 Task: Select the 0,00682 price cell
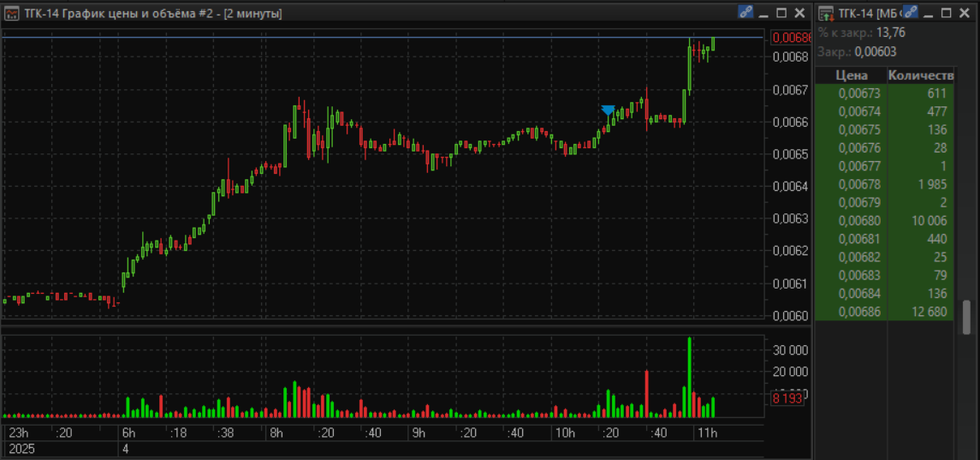852,257
